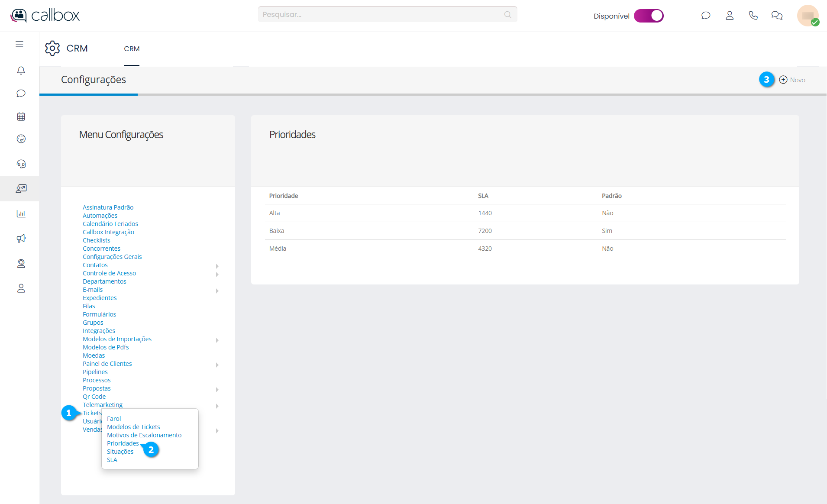Screen dimensions: 827x504
Task: Click the megaphone campaigns icon
Action: tap(21, 239)
